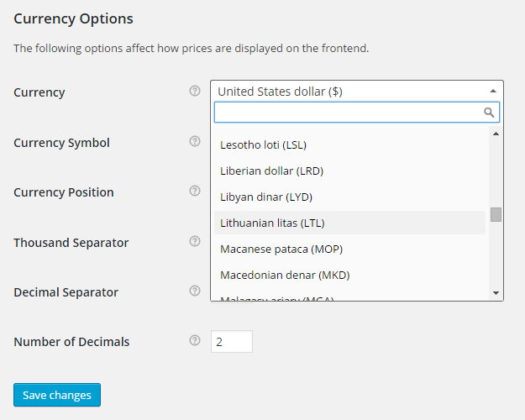Viewport: 525px width, 420px height.
Task: Click help icon beside Decimal Separator
Action: 195,291
